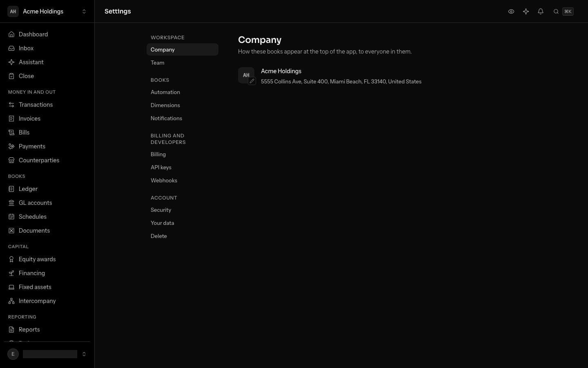Open Notifications settings section
This screenshot has height=368, width=588.
(183, 118)
